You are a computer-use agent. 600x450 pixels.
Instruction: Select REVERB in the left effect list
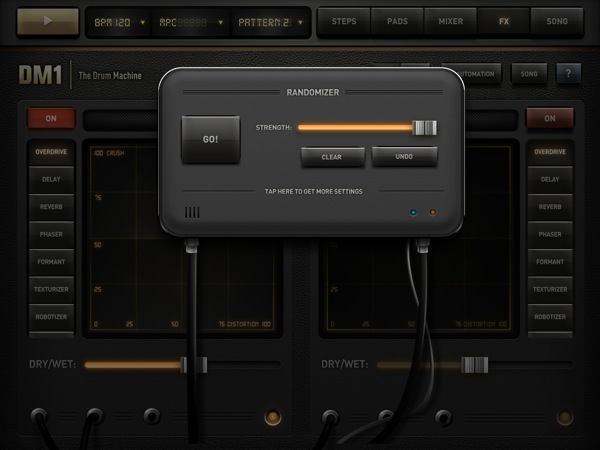(x=51, y=207)
